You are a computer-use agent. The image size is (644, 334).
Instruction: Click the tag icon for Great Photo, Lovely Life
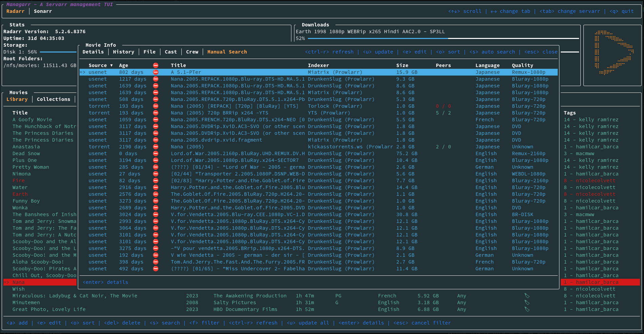527,309
